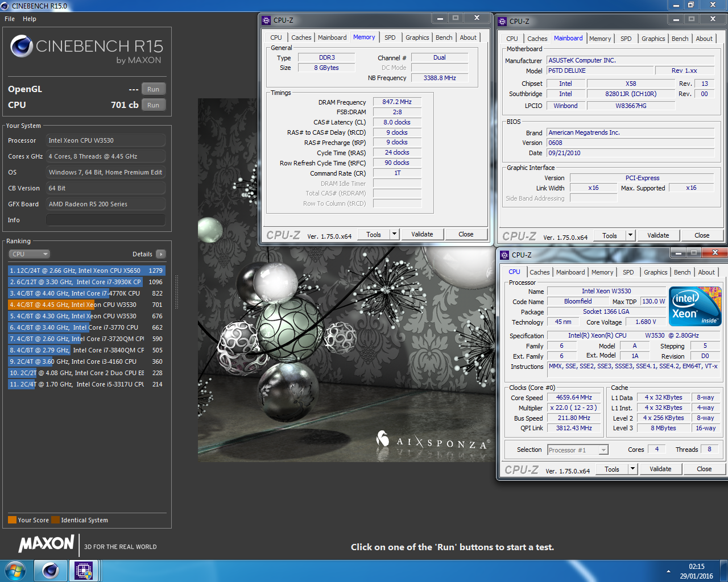Click the Core Speed value 4659.64 MHz
Viewport: 728px width, 582px height.
click(574, 397)
